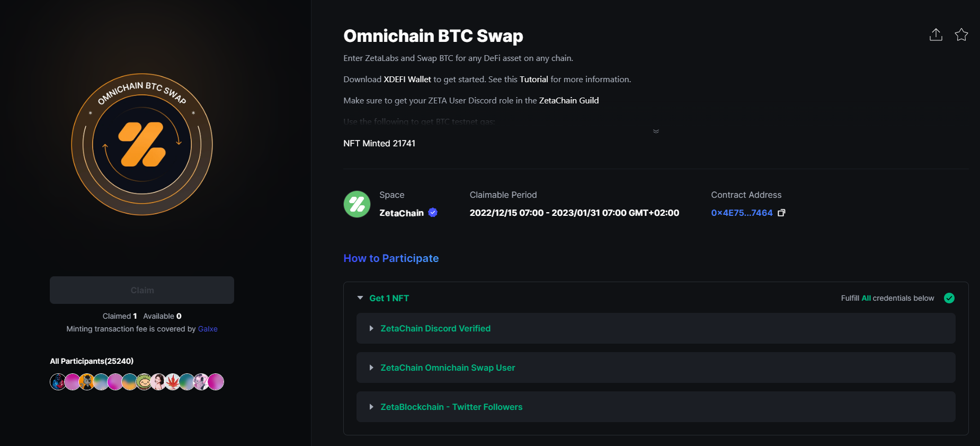Viewport: 980px width, 446px height.
Task: Expand ZetaChain Discord Verified credential
Action: [x=656, y=328]
